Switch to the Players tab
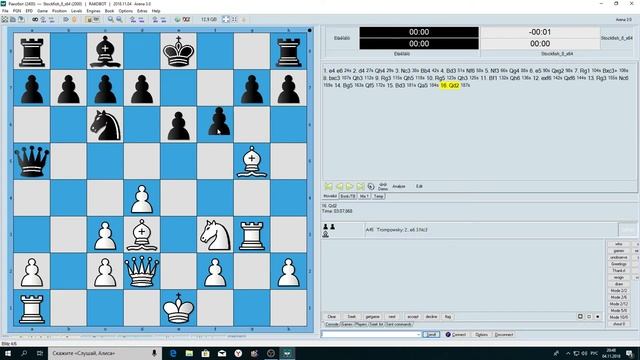Screen dimensions: 640x360 point(361,324)
